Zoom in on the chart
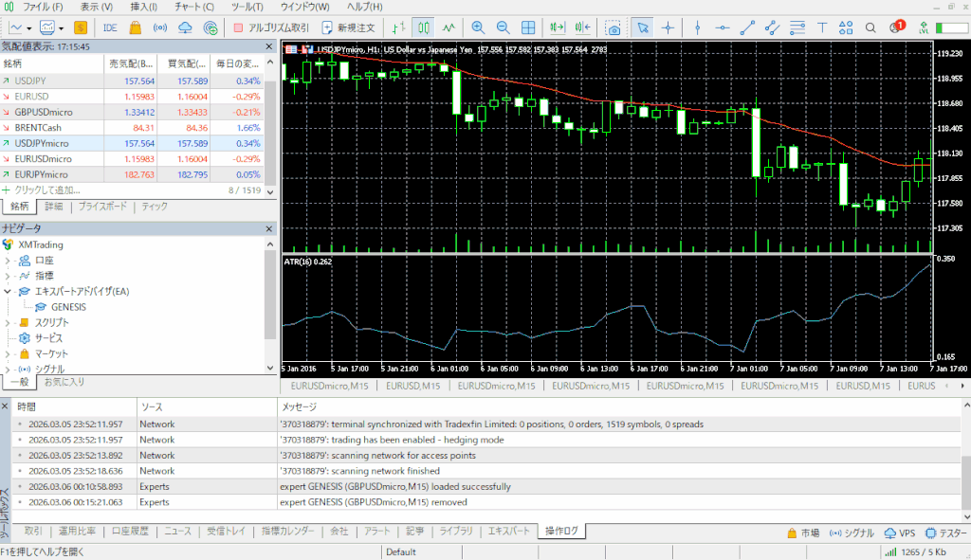Image resolution: width=971 pixels, height=560 pixels. click(x=477, y=27)
